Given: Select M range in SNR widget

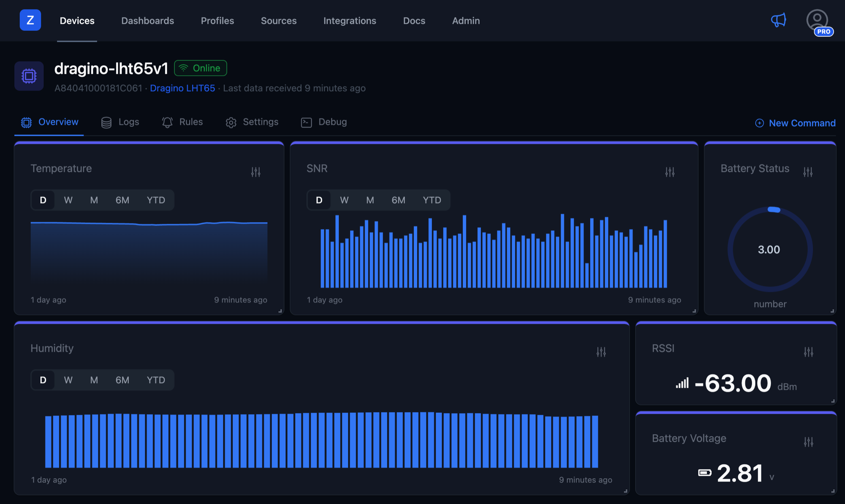Looking at the screenshot, I should 370,200.
